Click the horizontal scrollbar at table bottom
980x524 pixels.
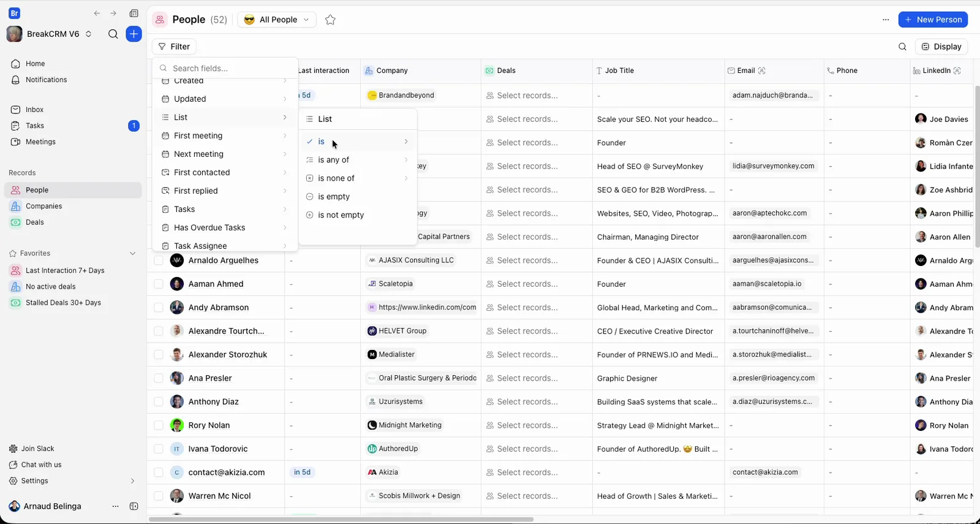[341, 520]
